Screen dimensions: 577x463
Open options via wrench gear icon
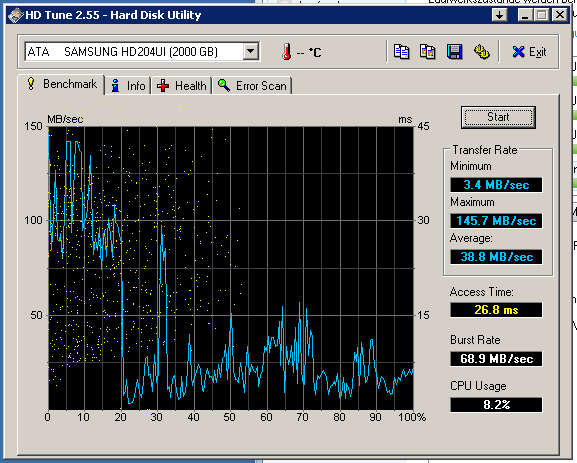481,52
